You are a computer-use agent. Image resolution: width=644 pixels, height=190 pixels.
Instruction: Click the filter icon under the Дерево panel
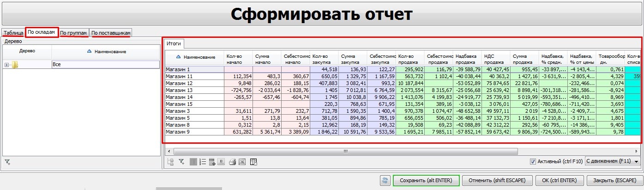[x=7, y=162]
